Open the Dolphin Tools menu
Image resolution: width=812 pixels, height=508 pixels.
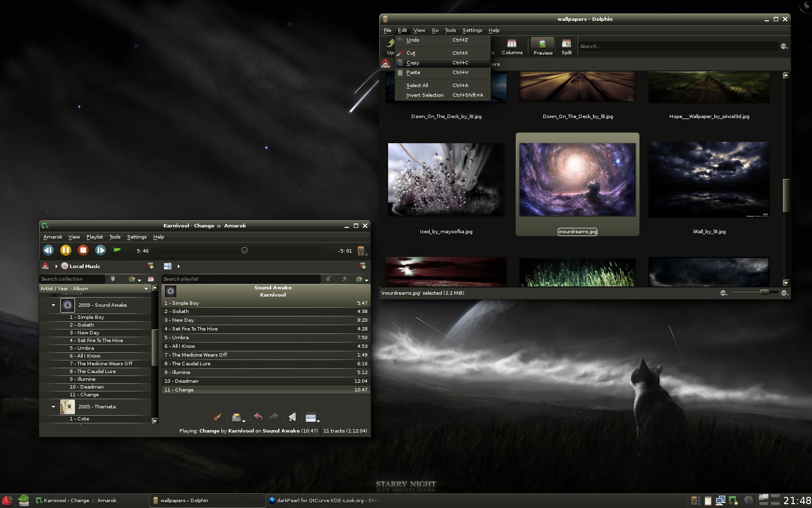pos(450,30)
